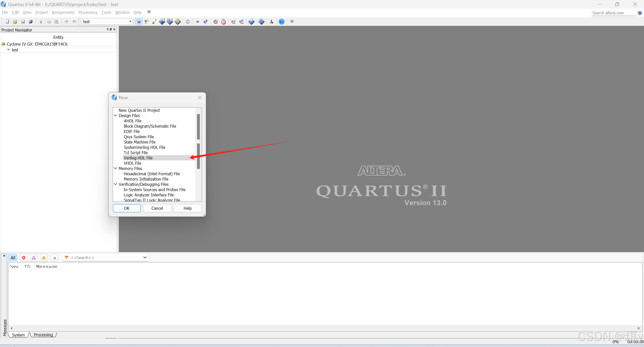644x347 pixels.
Task: Open the Programmer toolbar icon
Action: 261,22
